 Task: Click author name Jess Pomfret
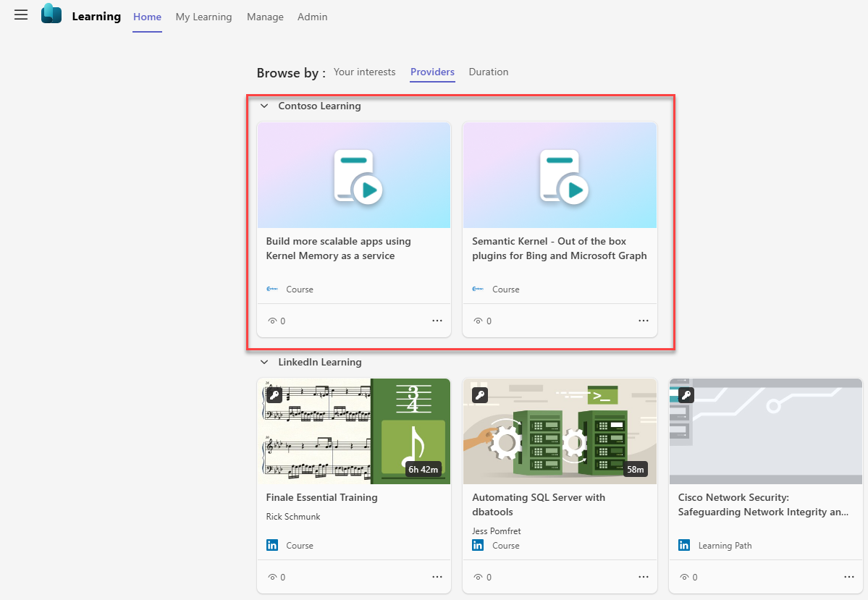coord(496,531)
